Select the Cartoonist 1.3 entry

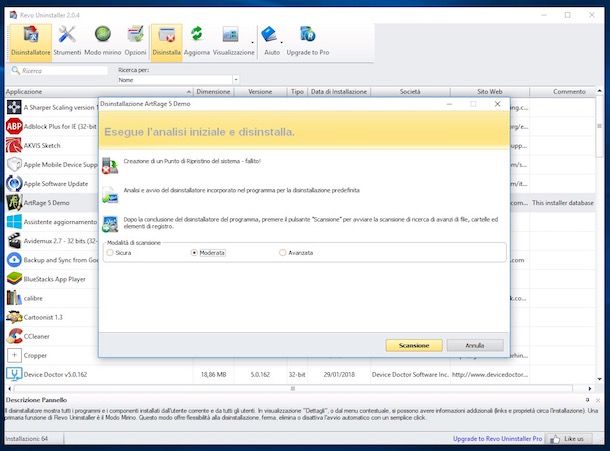pos(51,317)
